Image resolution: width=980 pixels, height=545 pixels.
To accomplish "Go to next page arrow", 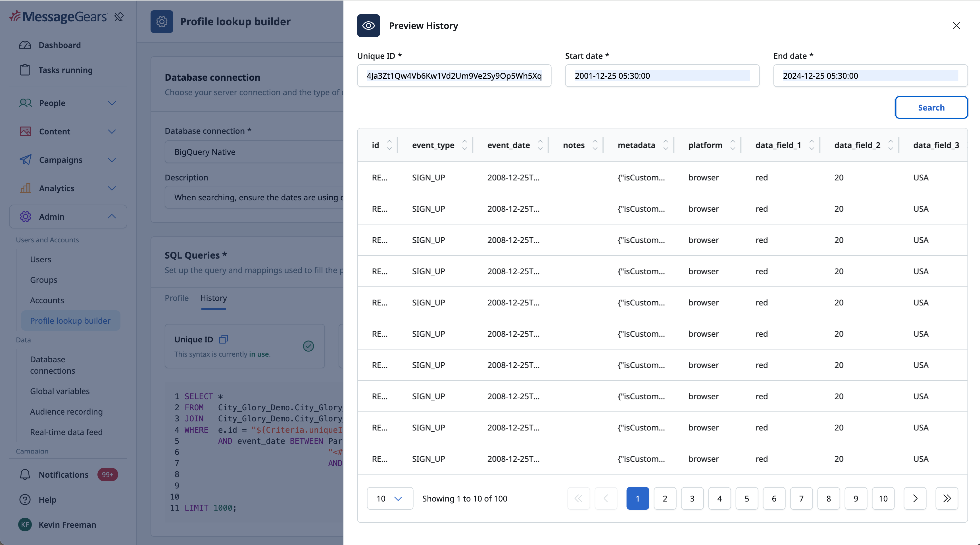I will click(915, 499).
